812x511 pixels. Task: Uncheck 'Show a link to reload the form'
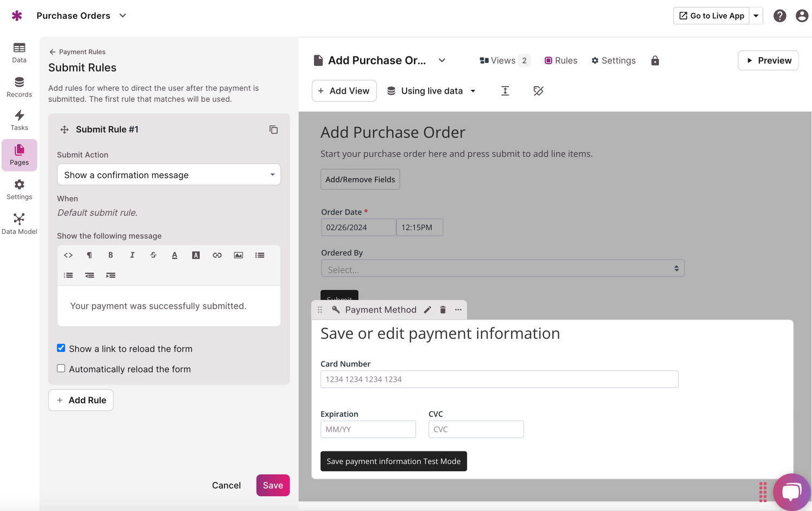(x=61, y=348)
